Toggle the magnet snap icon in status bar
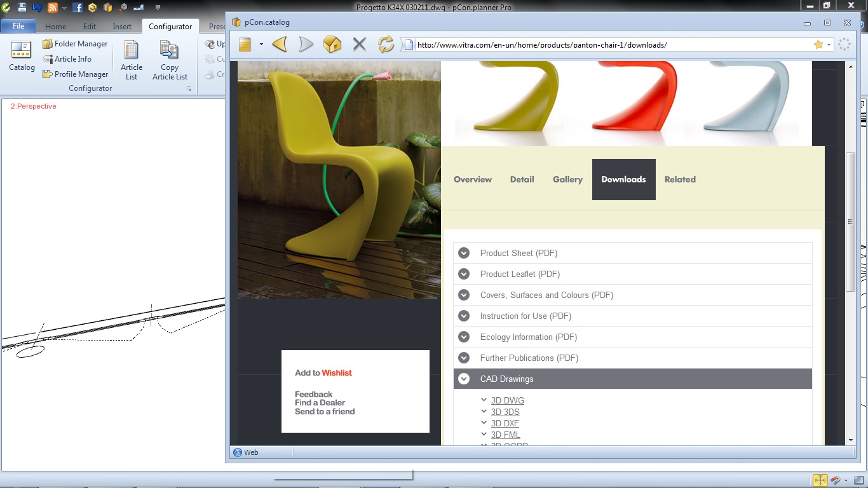This screenshot has height=488, width=868. tap(836, 480)
